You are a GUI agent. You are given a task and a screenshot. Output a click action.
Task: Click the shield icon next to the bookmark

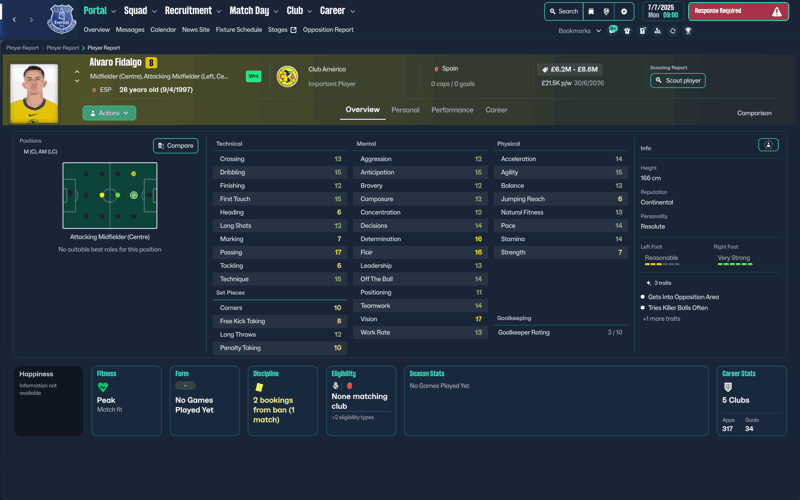(606, 11)
